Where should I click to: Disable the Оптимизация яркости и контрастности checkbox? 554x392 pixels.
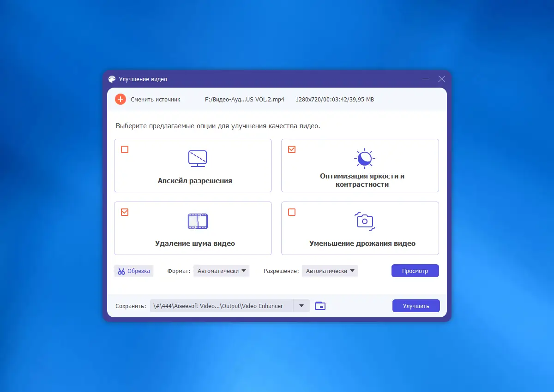(x=291, y=149)
